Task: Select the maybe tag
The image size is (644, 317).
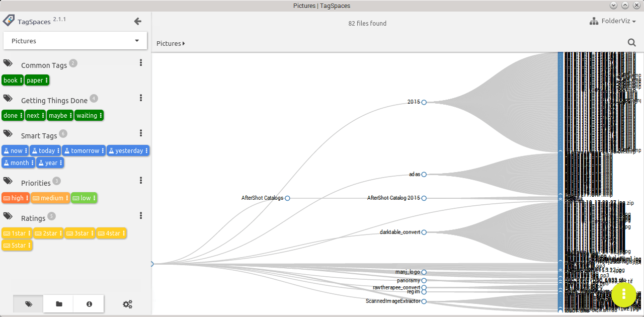Action: (x=60, y=115)
